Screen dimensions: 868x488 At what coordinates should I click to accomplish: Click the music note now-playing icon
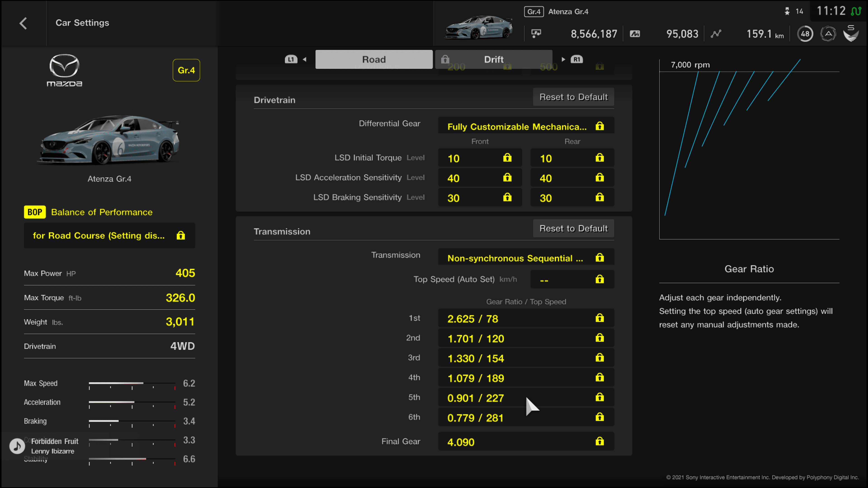(17, 446)
